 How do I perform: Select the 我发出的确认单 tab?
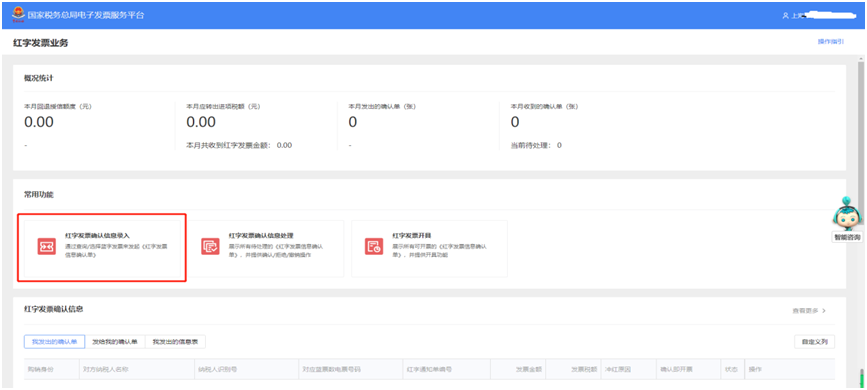pos(54,342)
